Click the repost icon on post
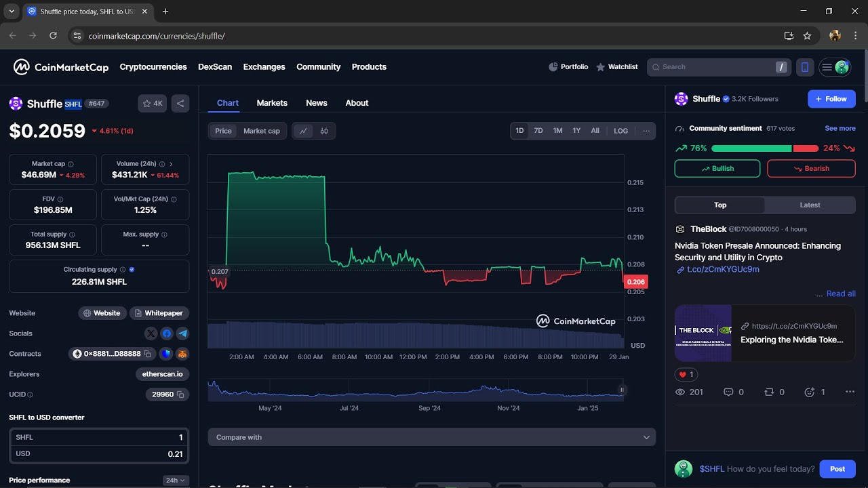868x488 pixels. click(x=769, y=392)
